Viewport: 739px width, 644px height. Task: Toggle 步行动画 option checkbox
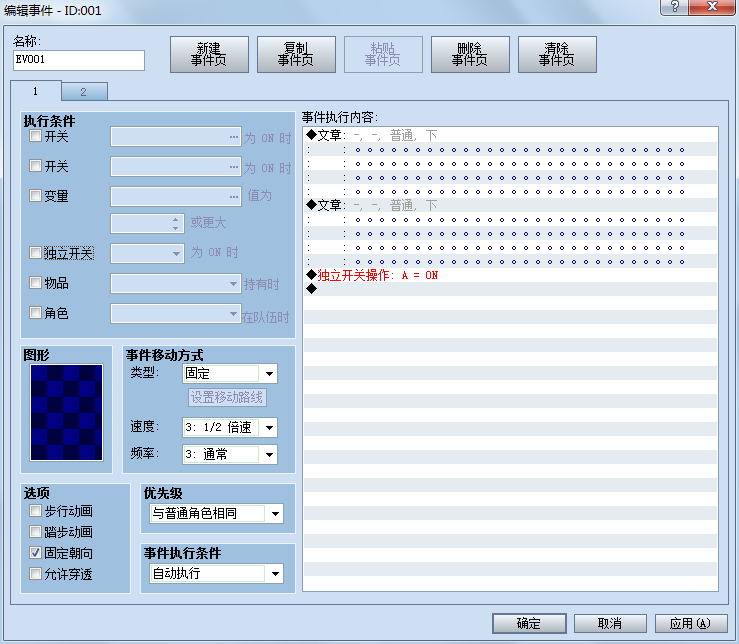[x=35, y=511]
